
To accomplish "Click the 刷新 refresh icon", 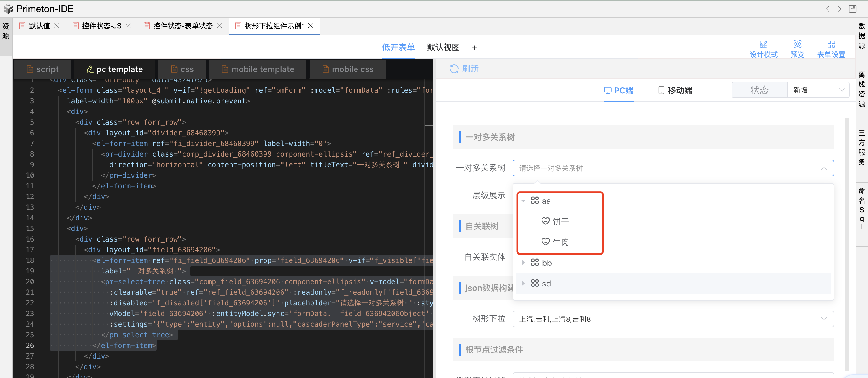I will 453,69.
